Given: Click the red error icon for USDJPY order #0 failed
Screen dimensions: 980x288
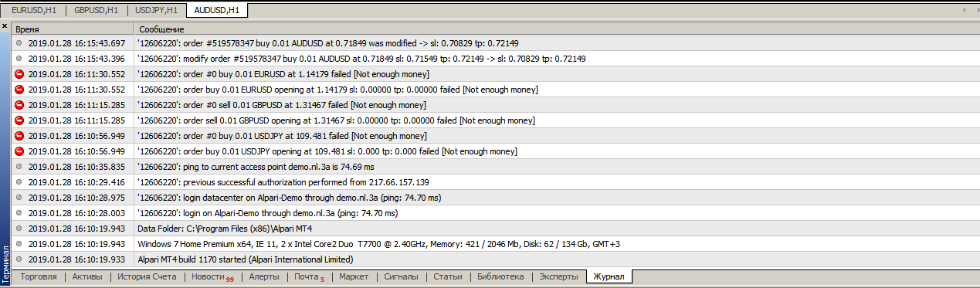Looking at the screenshot, I should [x=19, y=136].
